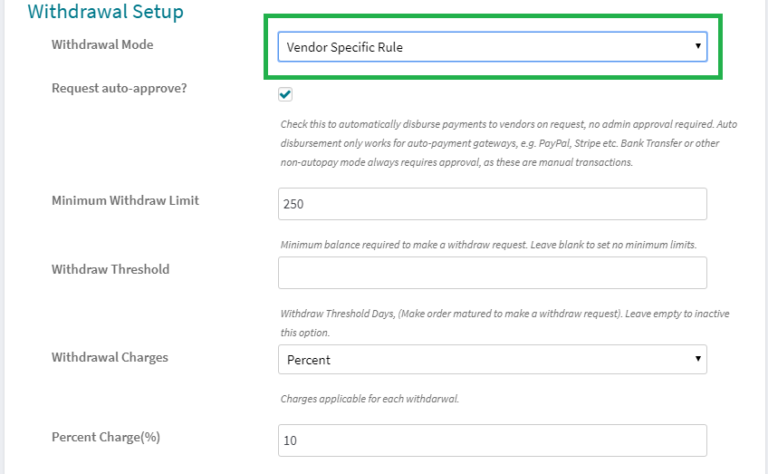Click the Minimum Withdraw Limit label
Viewport: 768px width, 474px height.
(125, 201)
